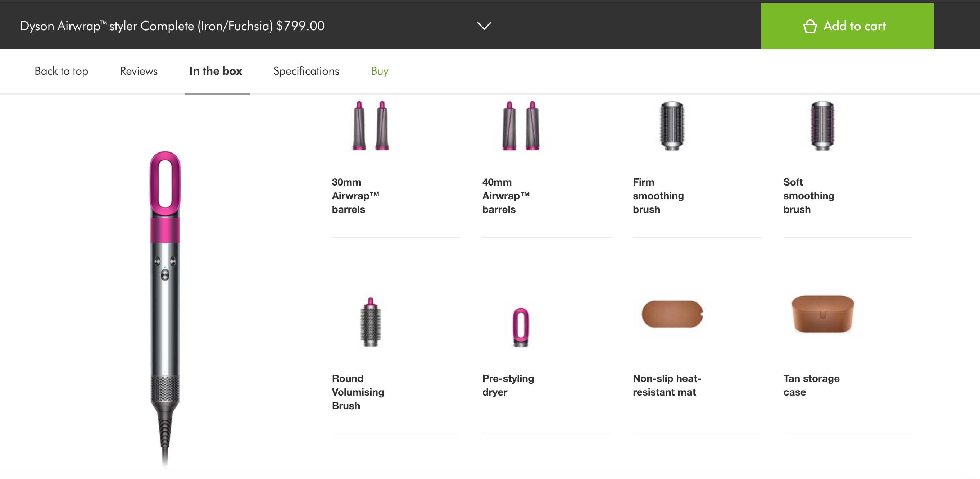Screen dimensions: 980x479
Task: Open the Airwrap Complete product dropdown title
Action: (x=172, y=26)
